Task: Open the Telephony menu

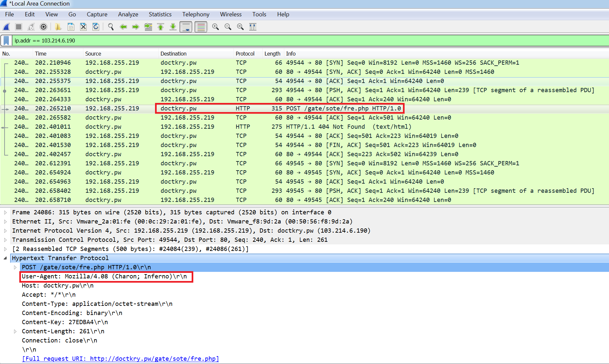Action: pos(196,14)
